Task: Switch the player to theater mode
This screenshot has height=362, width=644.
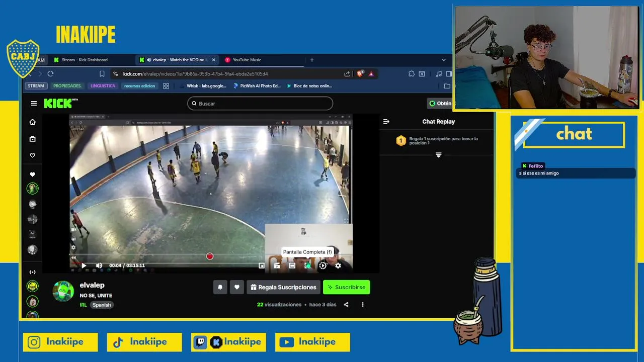Action: point(292,265)
